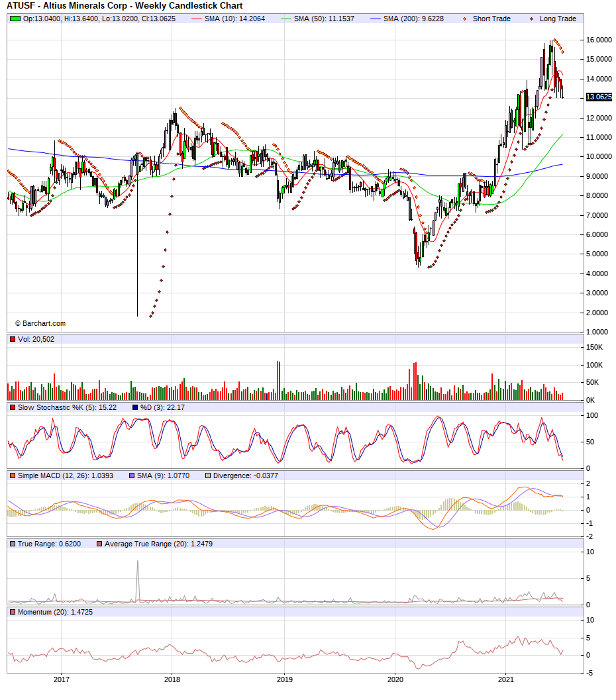This screenshot has width=616, height=700.
Task: Click the blue %D (3) legend swatch
Action: pyautogui.click(x=135, y=407)
